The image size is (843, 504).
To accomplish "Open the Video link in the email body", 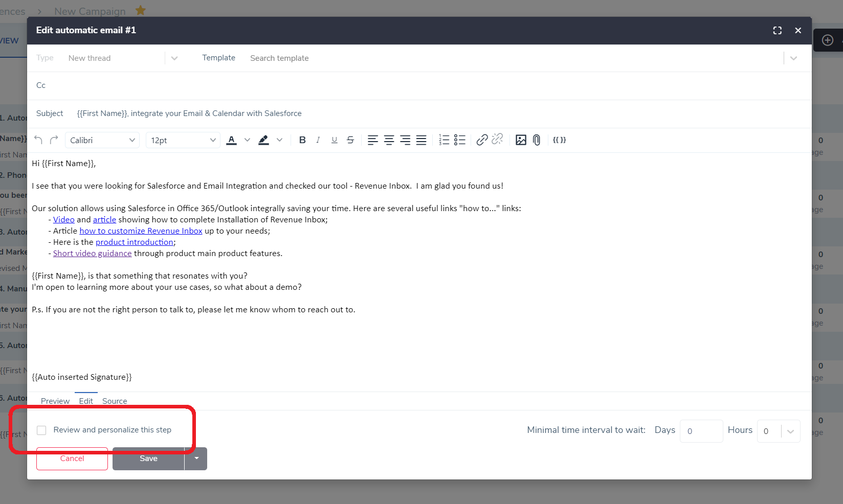I will tap(64, 220).
